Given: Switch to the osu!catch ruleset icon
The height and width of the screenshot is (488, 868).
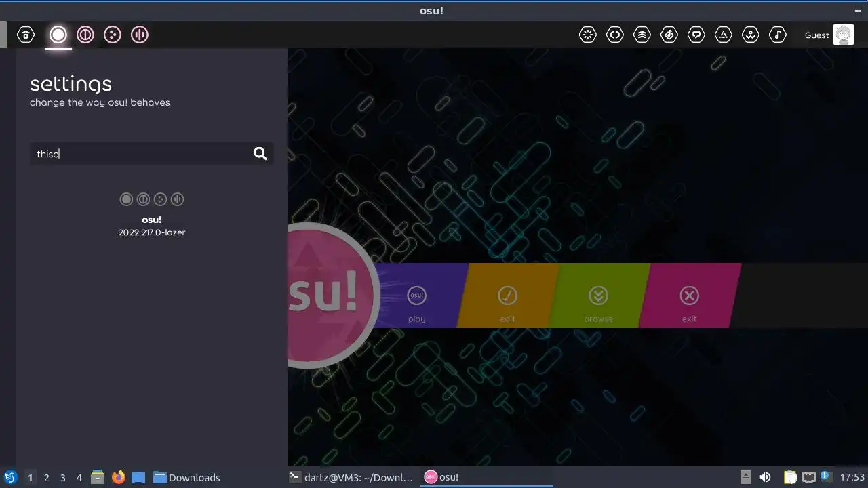Looking at the screenshot, I should click(x=113, y=35).
